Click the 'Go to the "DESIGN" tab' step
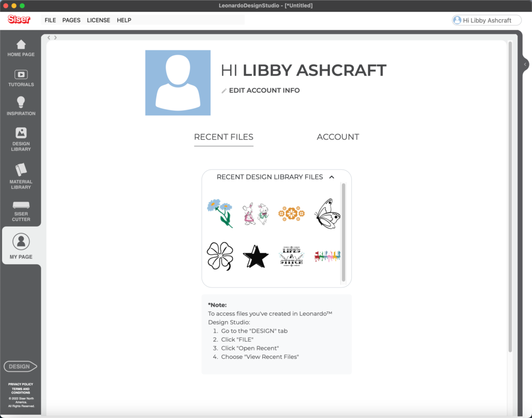 click(254, 331)
